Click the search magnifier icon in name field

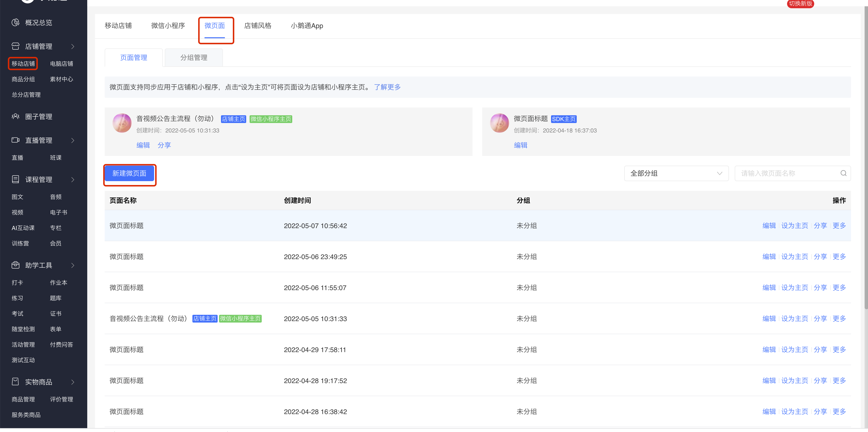[x=843, y=173]
